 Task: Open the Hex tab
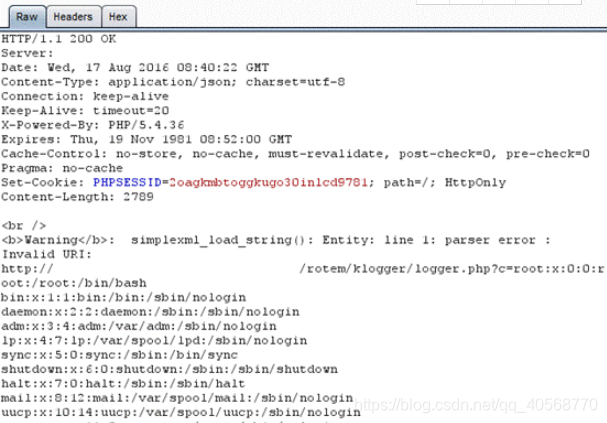(118, 17)
